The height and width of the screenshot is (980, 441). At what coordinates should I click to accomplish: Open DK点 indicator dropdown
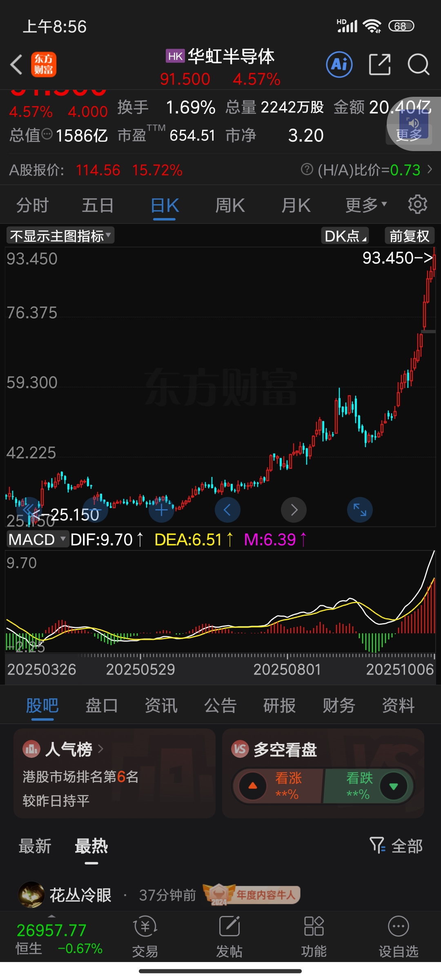tap(345, 236)
